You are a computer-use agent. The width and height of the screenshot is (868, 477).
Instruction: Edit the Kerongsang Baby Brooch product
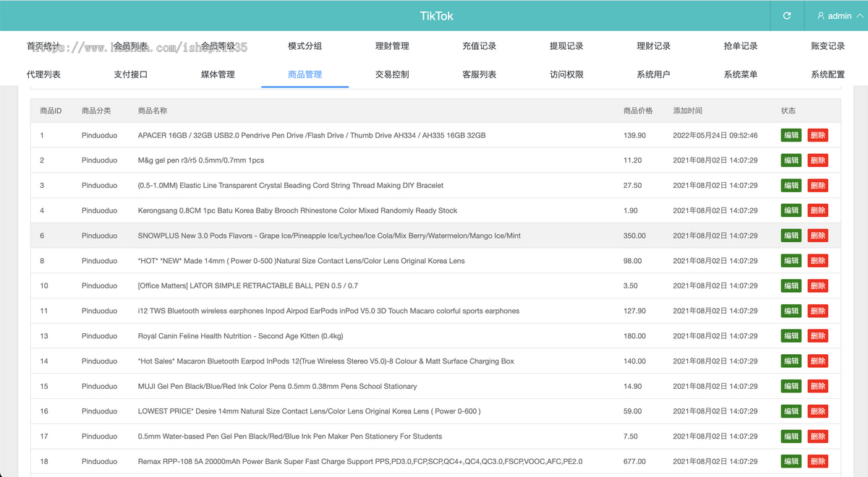(791, 210)
